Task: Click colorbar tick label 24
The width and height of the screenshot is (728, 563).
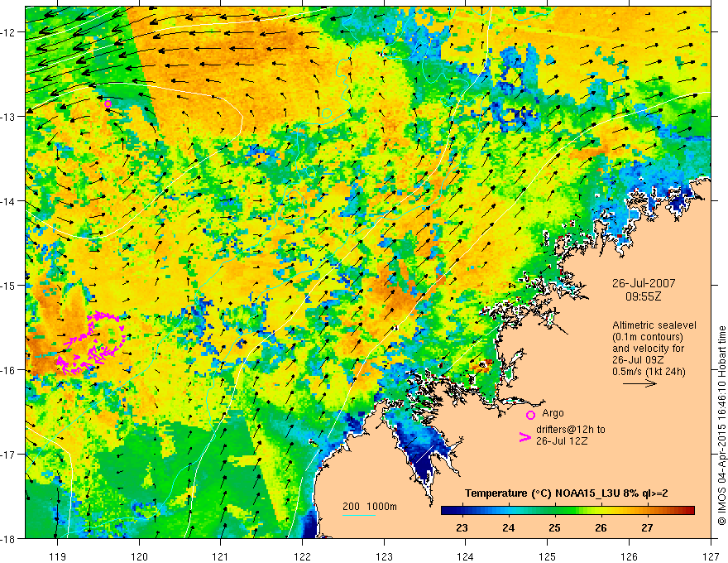Action: (x=509, y=527)
